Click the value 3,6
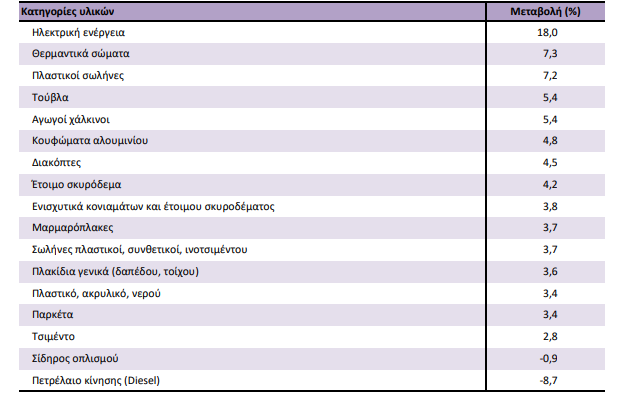 pyautogui.click(x=550, y=272)
